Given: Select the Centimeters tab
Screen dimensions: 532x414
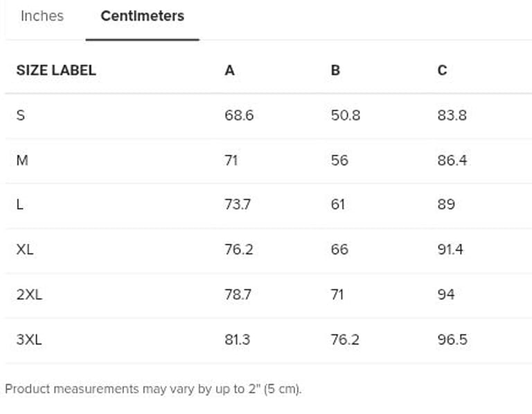Looking at the screenshot, I should [142, 16].
